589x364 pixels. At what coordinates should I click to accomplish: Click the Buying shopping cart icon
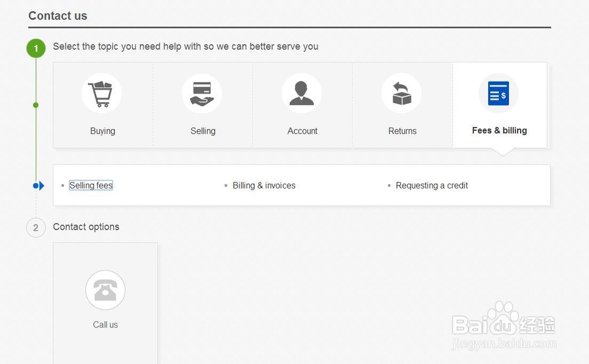[x=101, y=94]
